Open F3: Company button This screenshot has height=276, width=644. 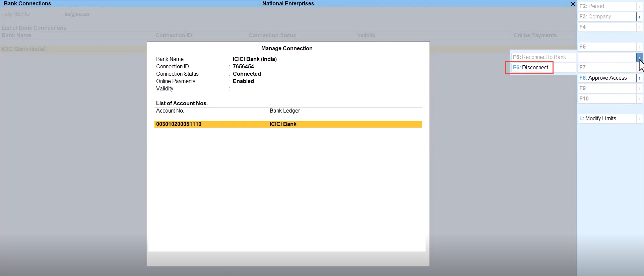[x=607, y=17]
